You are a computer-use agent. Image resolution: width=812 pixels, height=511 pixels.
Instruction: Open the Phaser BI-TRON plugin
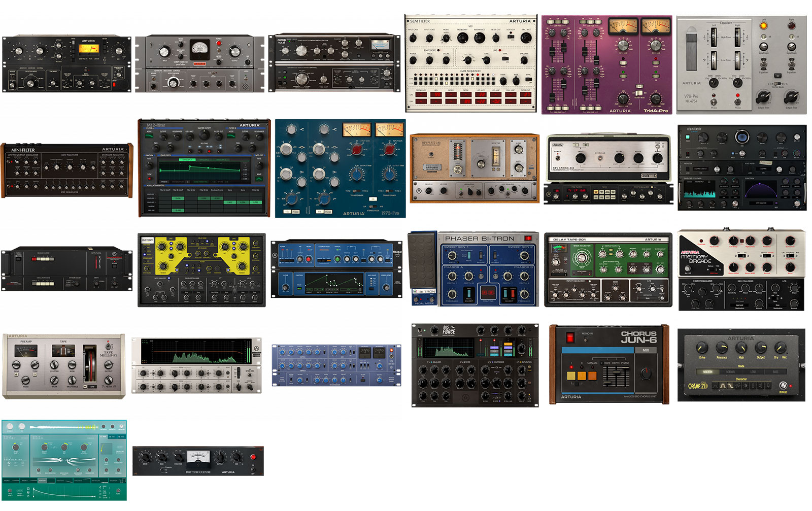473,268
